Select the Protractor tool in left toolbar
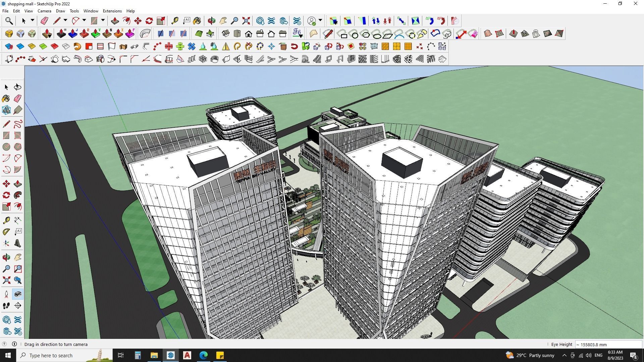 6,232
